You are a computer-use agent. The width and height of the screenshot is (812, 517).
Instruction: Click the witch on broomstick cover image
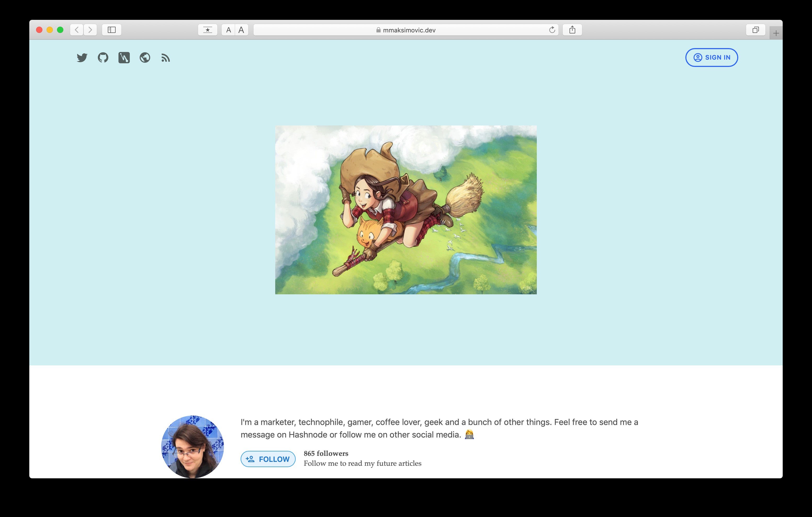pyautogui.click(x=406, y=210)
